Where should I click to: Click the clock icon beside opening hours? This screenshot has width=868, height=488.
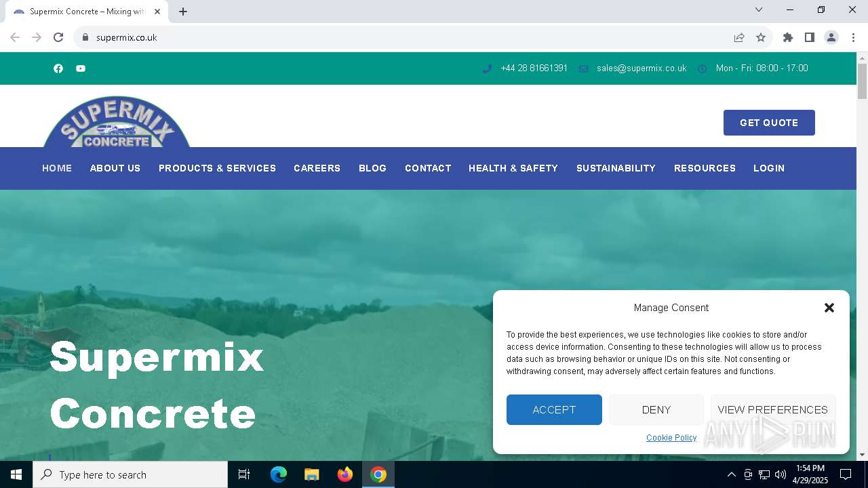[703, 68]
